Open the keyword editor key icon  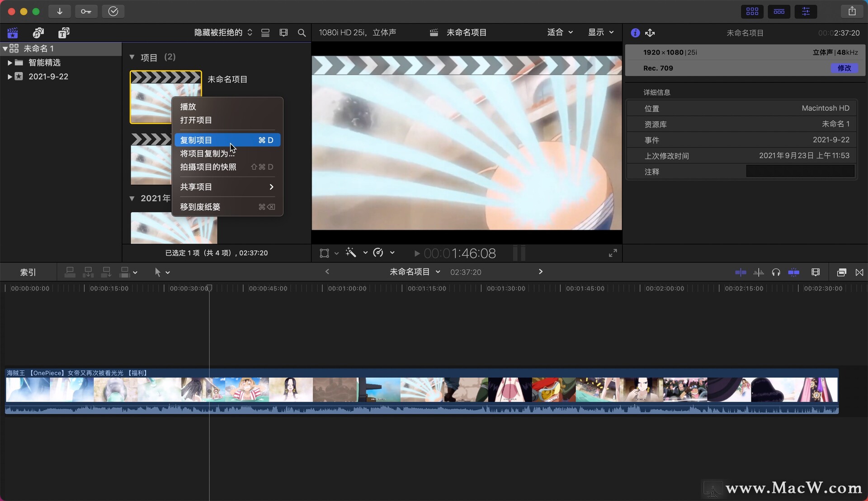86,11
